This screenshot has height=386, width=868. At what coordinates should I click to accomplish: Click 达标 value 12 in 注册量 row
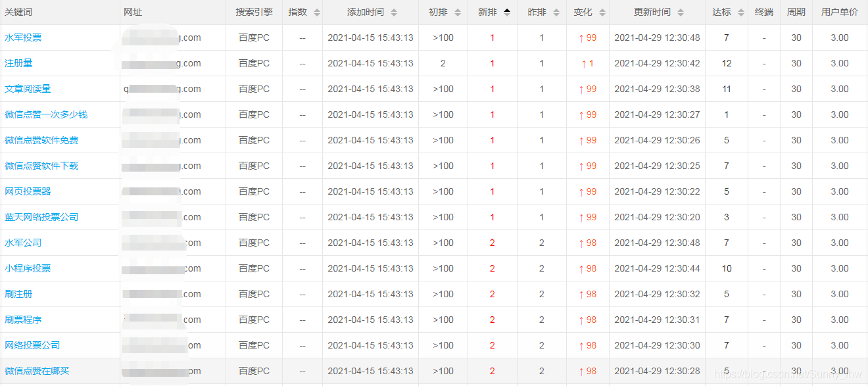[727, 63]
